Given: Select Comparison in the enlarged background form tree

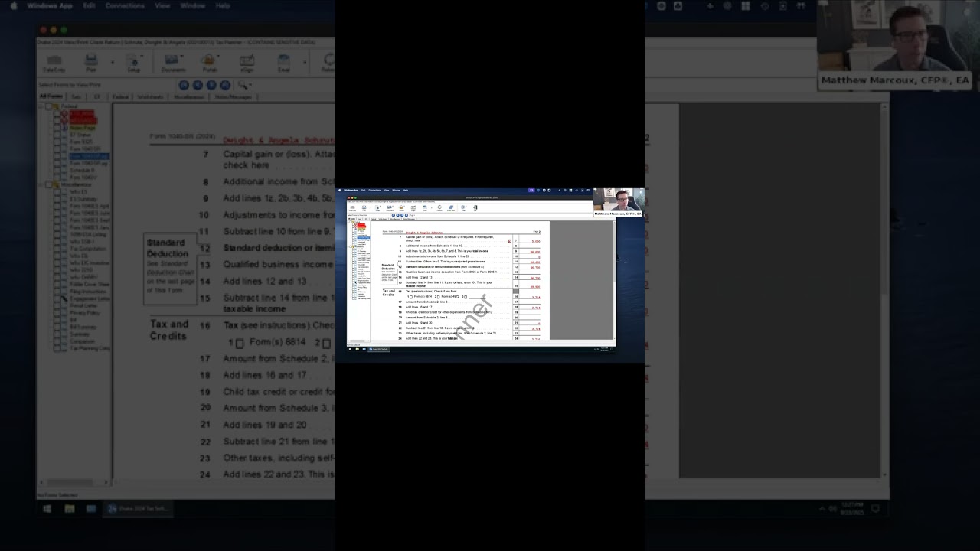Looking at the screenshot, I should (x=83, y=341).
